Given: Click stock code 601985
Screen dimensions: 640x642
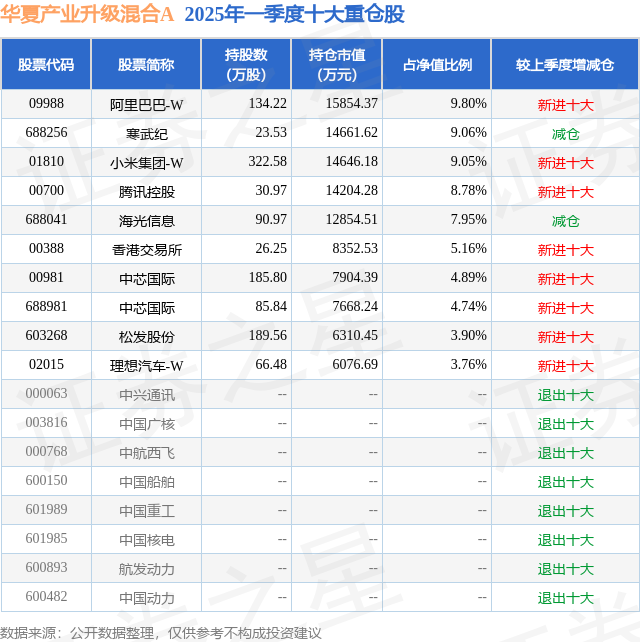Looking at the screenshot, I should click(x=46, y=539).
